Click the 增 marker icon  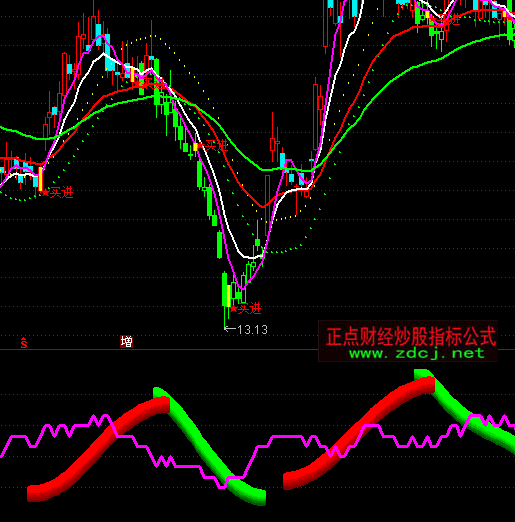[x=126, y=342]
